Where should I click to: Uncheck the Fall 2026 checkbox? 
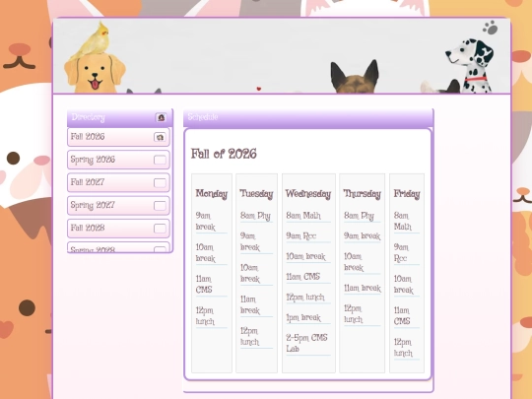[x=160, y=137]
